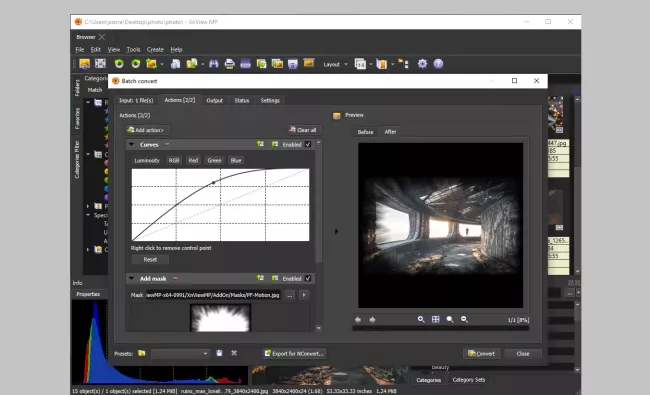Image resolution: width=650 pixels, height=395 pixels.
Task: Remove the Curves action with red minus
Action: pyautogui.click(x=167, y=144)
